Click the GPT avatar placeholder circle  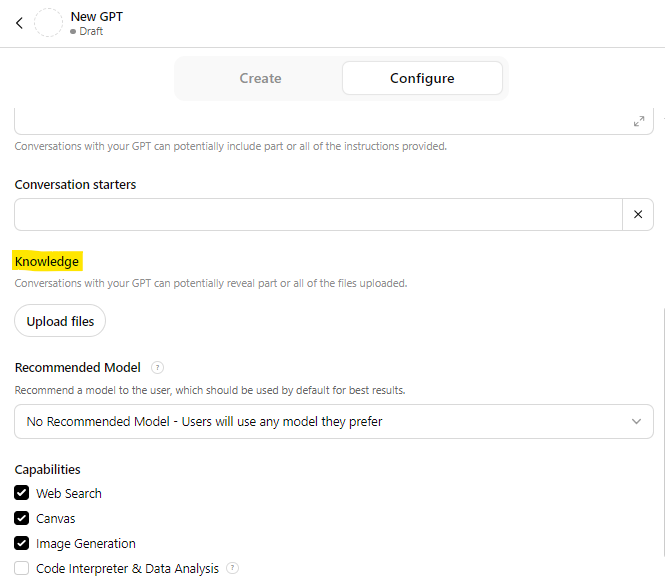pyautogui.click(x=49, y=23)
